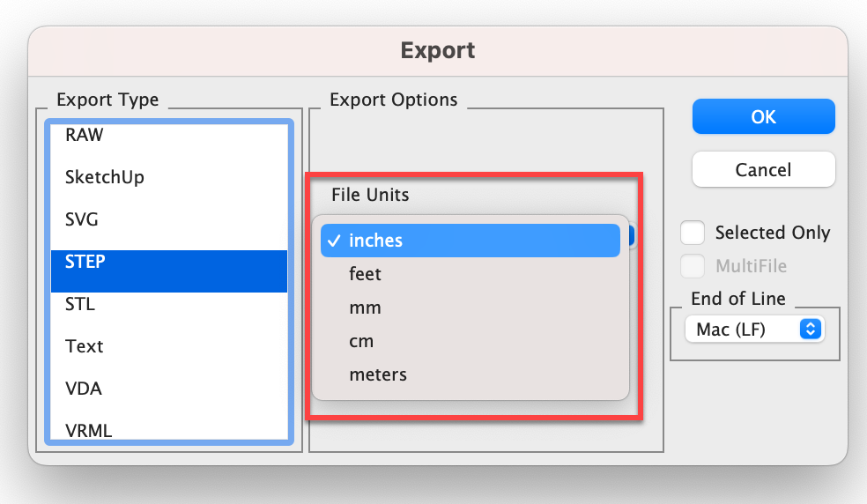Pick VDA in the export list
This screenshot has height=504, width=867.
tap(168, 389)
